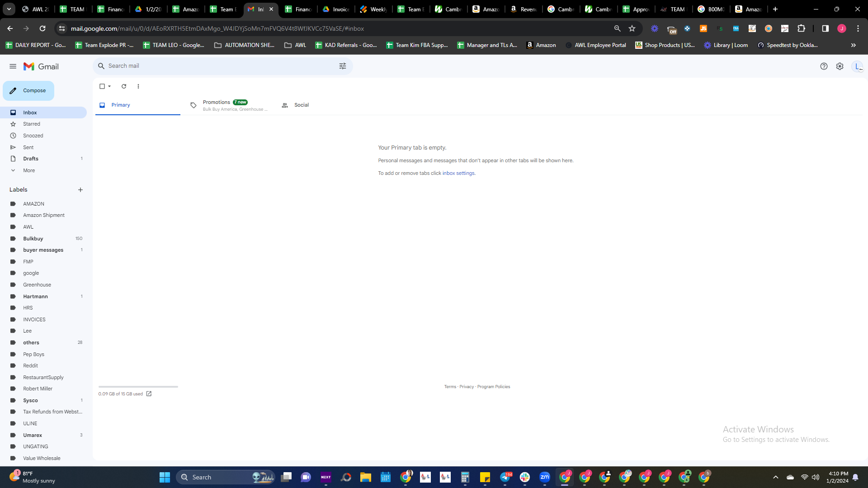Open the Drafts folder

pyautogui.click(x=43, y=159)
